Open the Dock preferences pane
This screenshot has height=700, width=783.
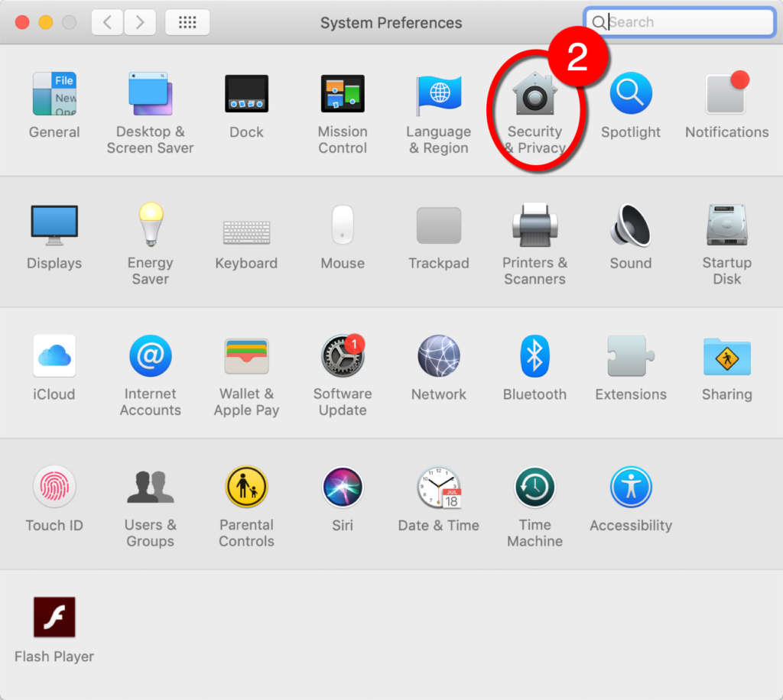pos(246,95)
